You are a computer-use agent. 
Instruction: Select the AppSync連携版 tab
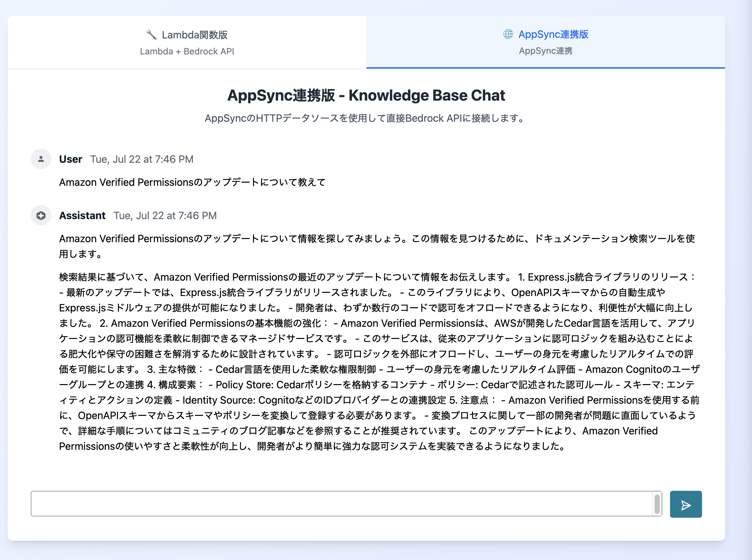[546, 42]
